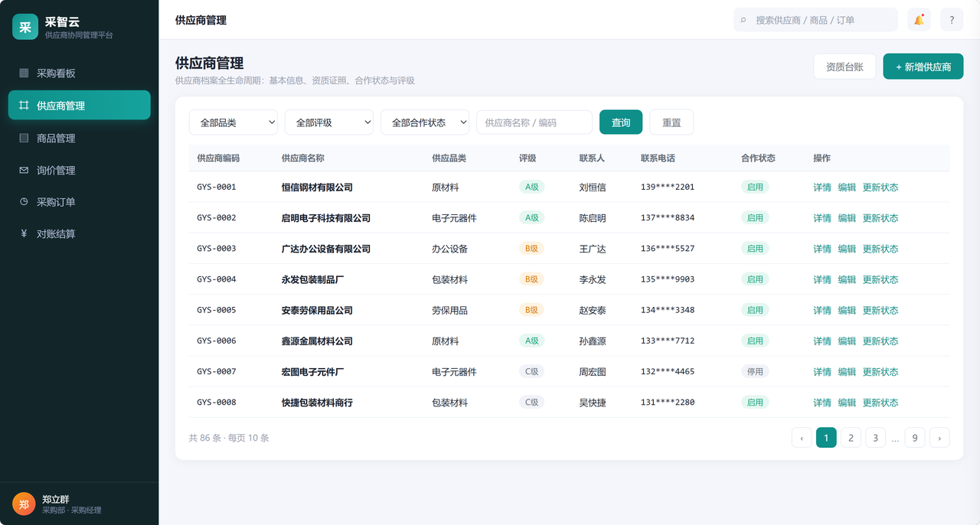Image resolution: width=980 pixels, height=525 pixels.
Task: Click the 新增供应商 button
Action: click(x=923, y=67)
